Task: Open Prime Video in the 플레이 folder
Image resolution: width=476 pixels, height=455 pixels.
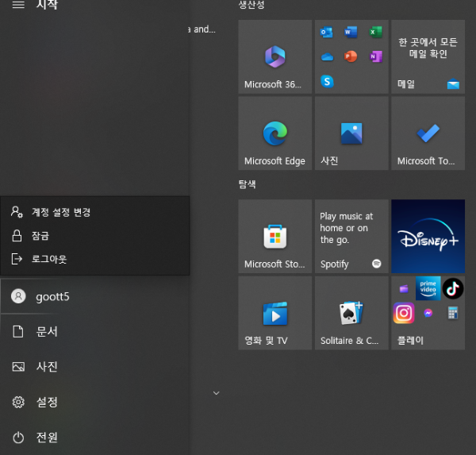Action: pos(428,288)
